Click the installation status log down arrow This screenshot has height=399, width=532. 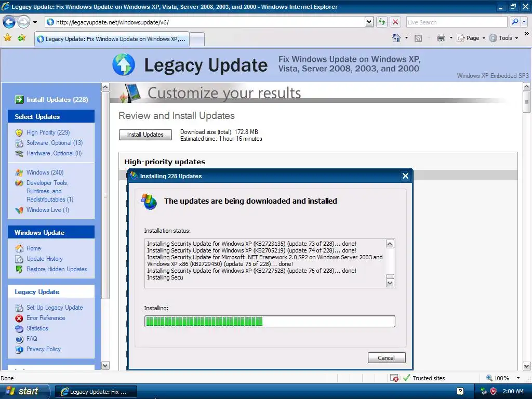[390, 283]
